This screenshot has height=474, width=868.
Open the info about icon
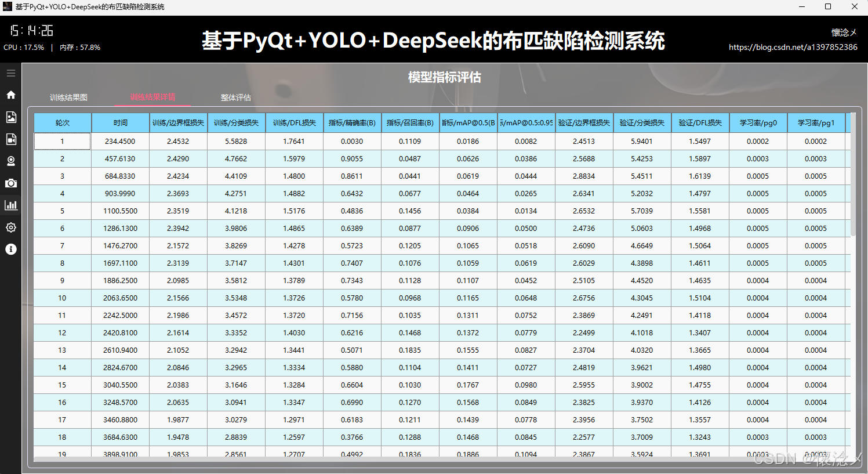(x=10, y=249)
